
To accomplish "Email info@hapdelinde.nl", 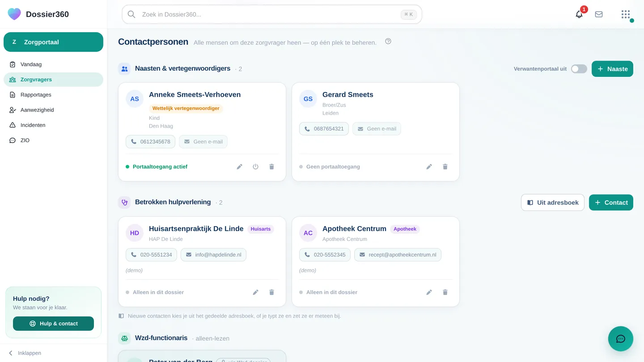I will click(x=213, y=255).
